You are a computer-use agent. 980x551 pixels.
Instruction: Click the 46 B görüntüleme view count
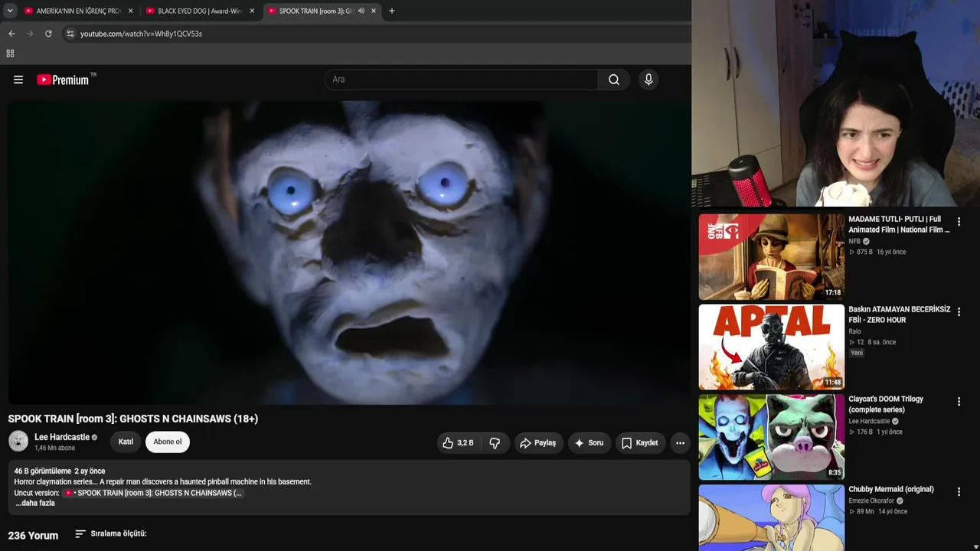click(x=43, y=471)
